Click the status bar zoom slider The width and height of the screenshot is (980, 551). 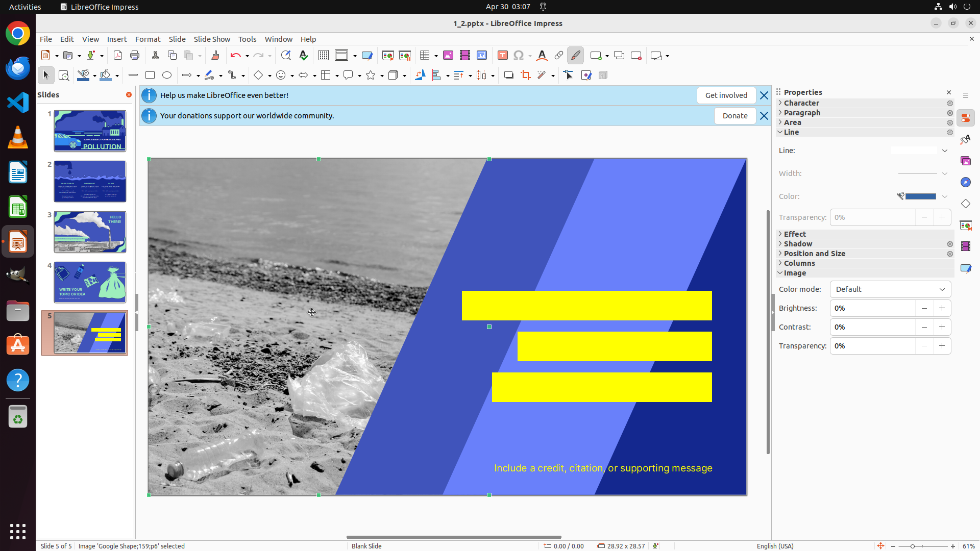tap(923, 546)
